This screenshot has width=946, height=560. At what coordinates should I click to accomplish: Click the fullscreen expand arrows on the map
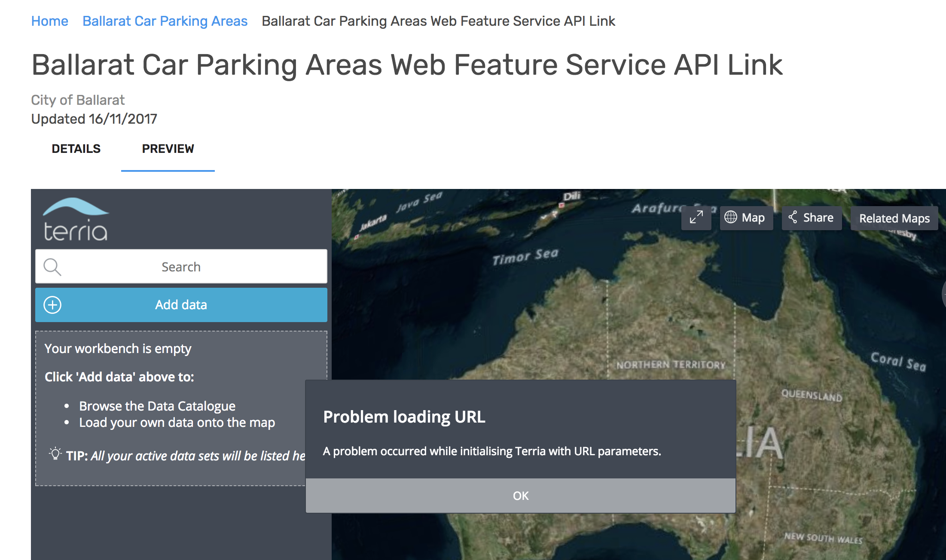(x=696, y=218)
